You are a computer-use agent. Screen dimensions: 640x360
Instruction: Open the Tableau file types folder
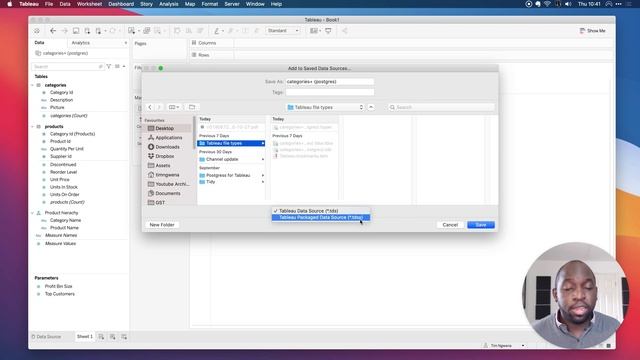(x=231, y=143)
